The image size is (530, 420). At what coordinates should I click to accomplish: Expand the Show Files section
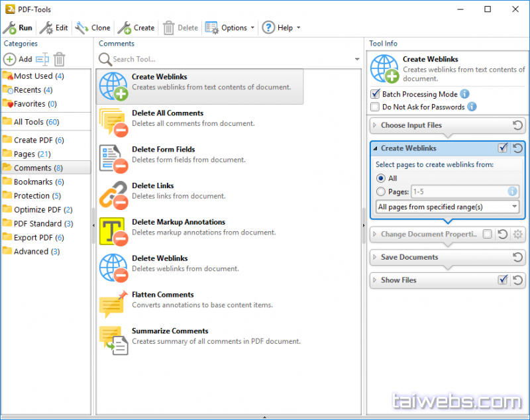398,280
